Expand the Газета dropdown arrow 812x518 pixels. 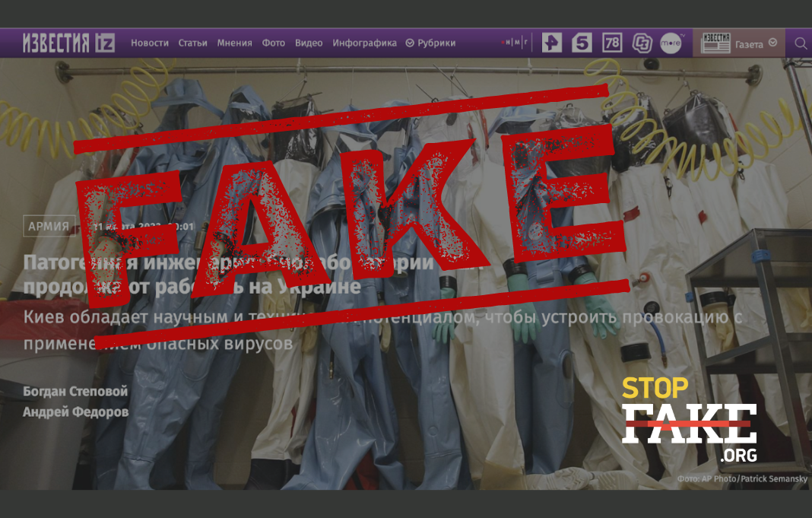pyautogui.click(x=773, y=43)
